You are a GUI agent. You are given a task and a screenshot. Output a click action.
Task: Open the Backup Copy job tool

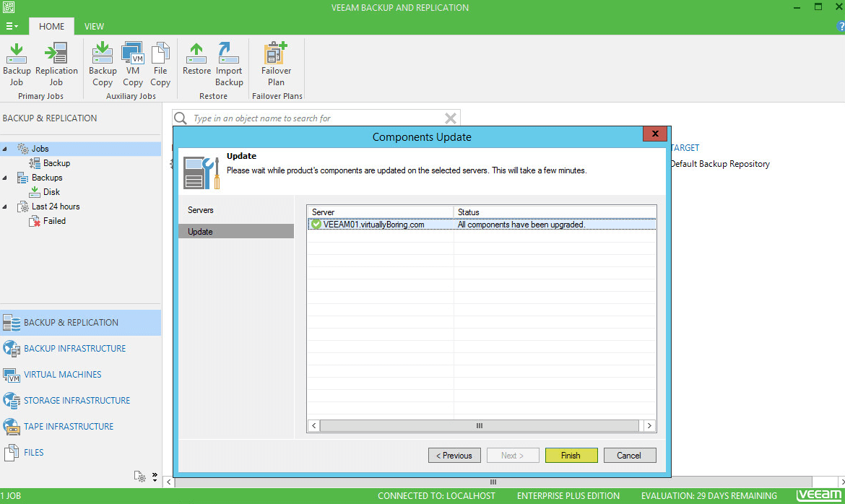(x=103, y=65)
